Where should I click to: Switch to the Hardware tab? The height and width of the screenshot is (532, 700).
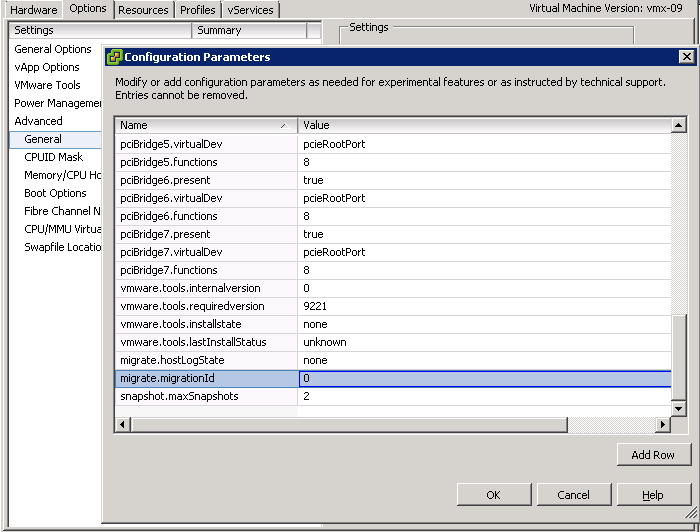coord(33,9)
